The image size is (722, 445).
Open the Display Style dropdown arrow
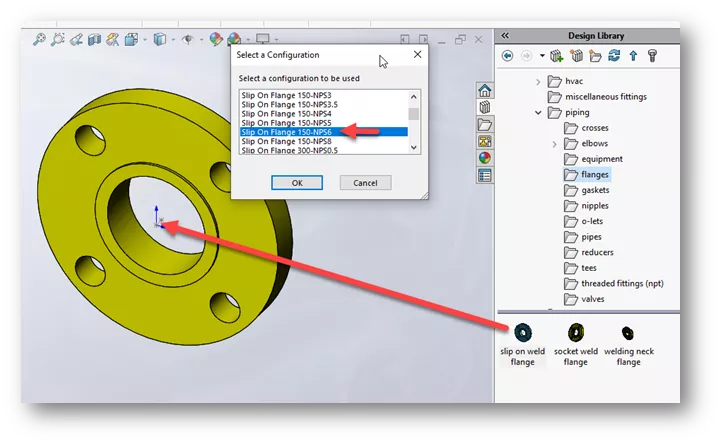(173, 40)
